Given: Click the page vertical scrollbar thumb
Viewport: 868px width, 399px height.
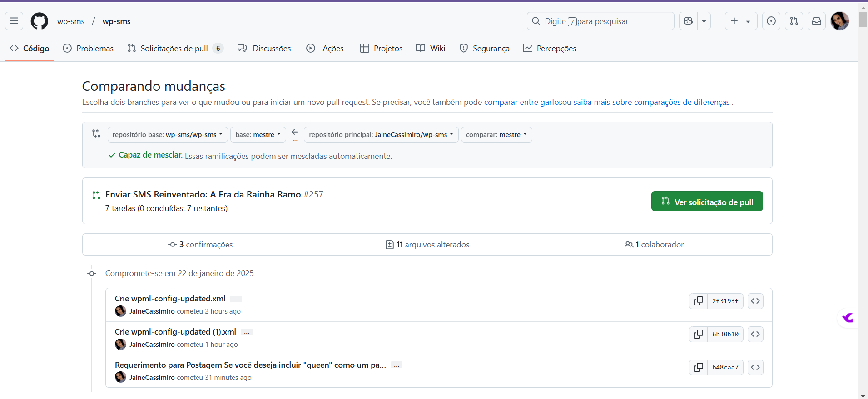Looking at the screenshot, I should coord(863,20).
